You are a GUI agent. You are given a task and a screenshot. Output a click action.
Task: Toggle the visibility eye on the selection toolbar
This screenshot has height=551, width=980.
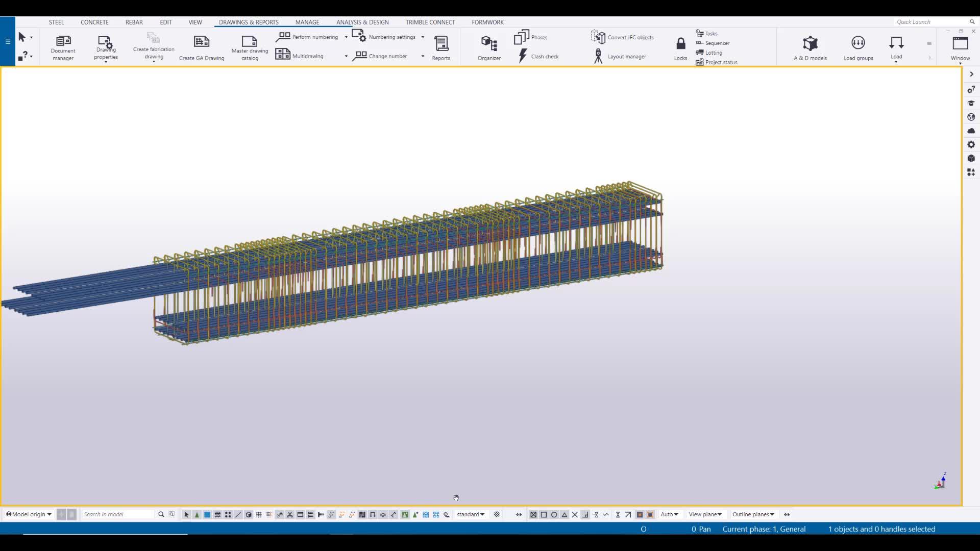tap(519, 515)
